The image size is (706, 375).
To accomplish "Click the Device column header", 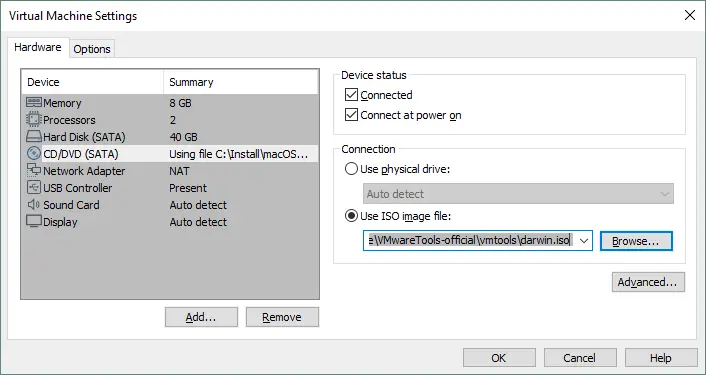I will pos(92,82).
